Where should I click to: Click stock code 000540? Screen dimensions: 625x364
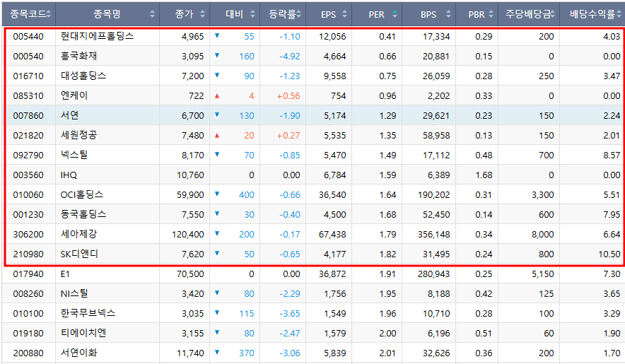tap(28, 57)
